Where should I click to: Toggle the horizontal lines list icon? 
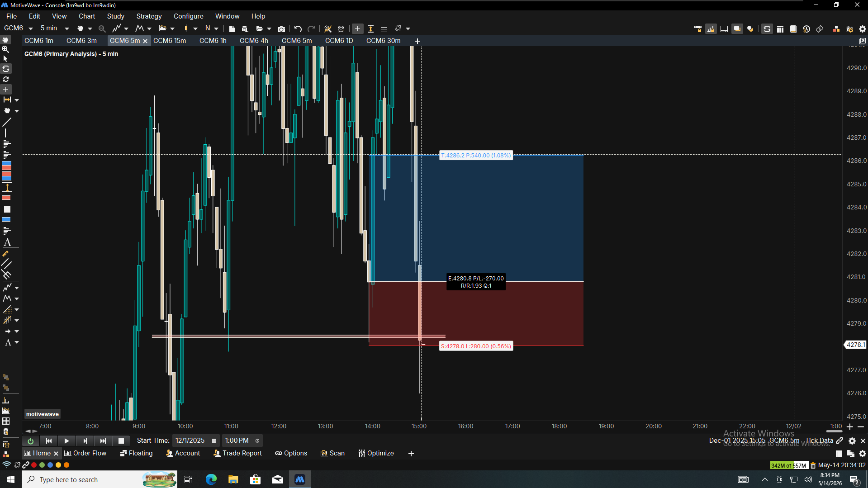[x=384, y=29]
